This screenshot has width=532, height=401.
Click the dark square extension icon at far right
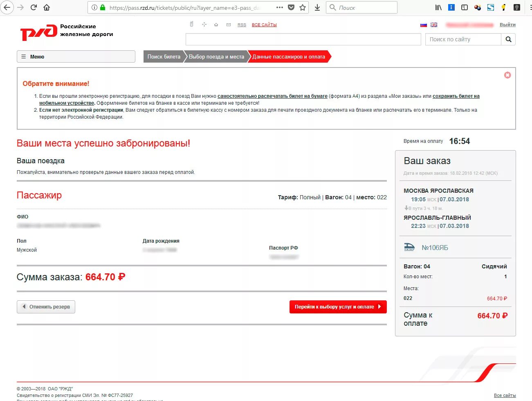pos(517,7)
